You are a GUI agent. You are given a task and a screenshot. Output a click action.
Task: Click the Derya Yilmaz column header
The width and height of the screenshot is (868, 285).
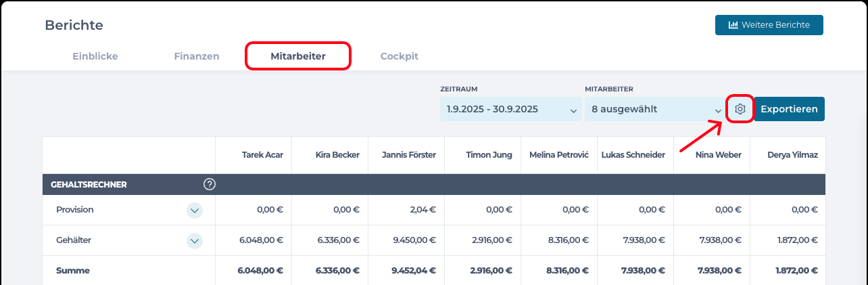tap(793, 155)
